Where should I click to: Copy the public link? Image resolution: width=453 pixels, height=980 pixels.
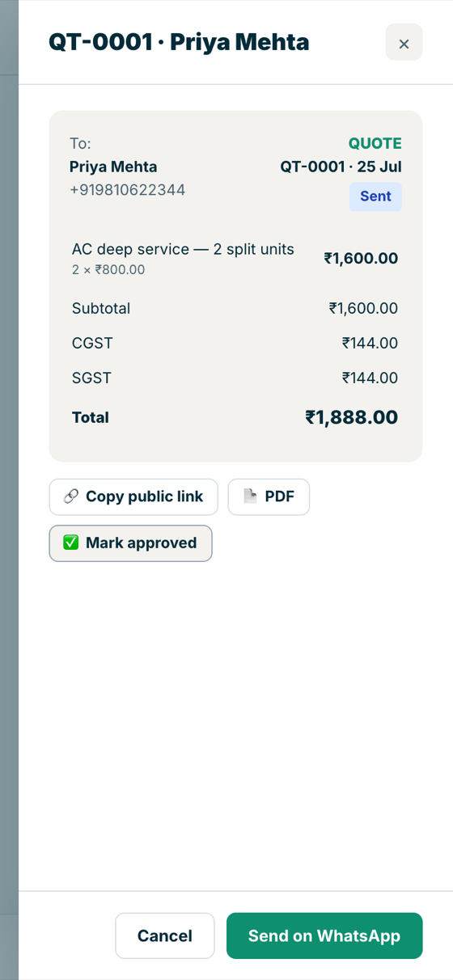pyautogui.click(x=133, y=496)
